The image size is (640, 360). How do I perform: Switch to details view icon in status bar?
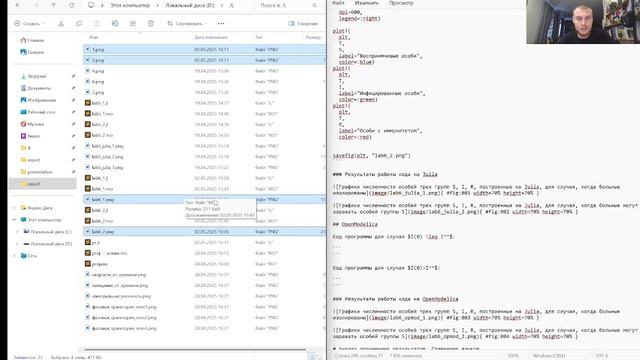[311, 357]
